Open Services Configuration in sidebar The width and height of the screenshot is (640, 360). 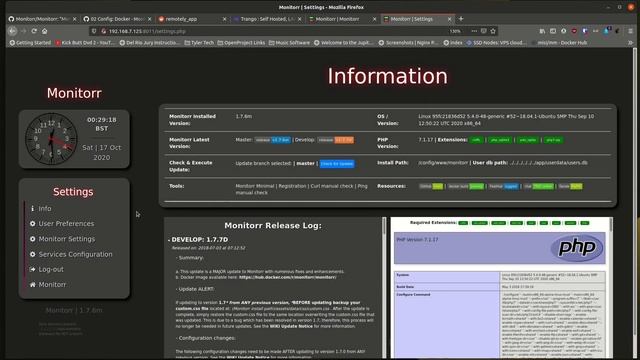[x=71, y=254]
